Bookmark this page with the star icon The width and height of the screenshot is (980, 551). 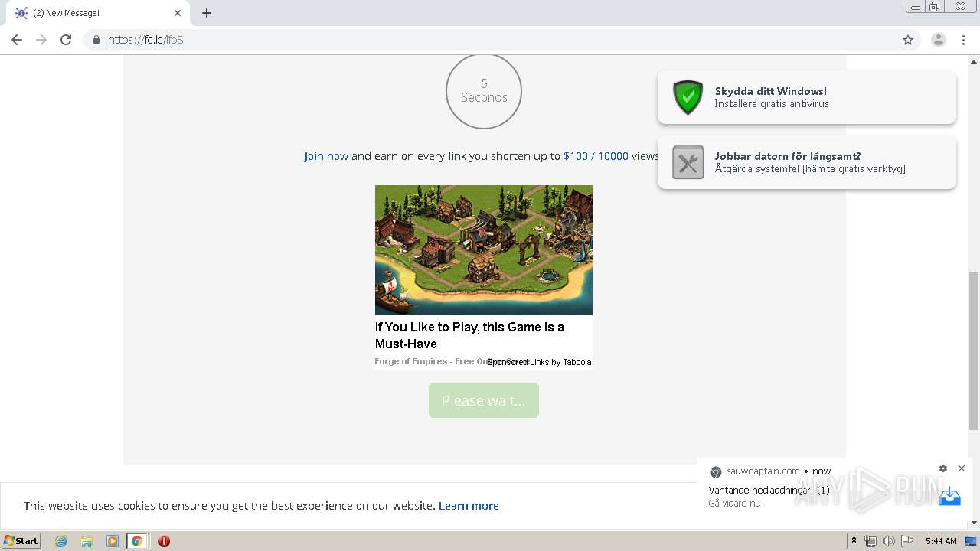908,40
